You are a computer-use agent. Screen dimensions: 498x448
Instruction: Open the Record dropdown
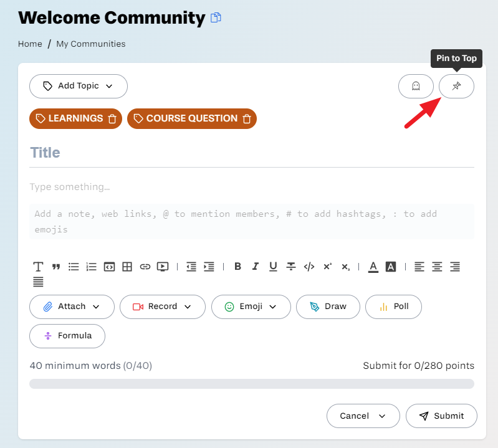[163, 307]
